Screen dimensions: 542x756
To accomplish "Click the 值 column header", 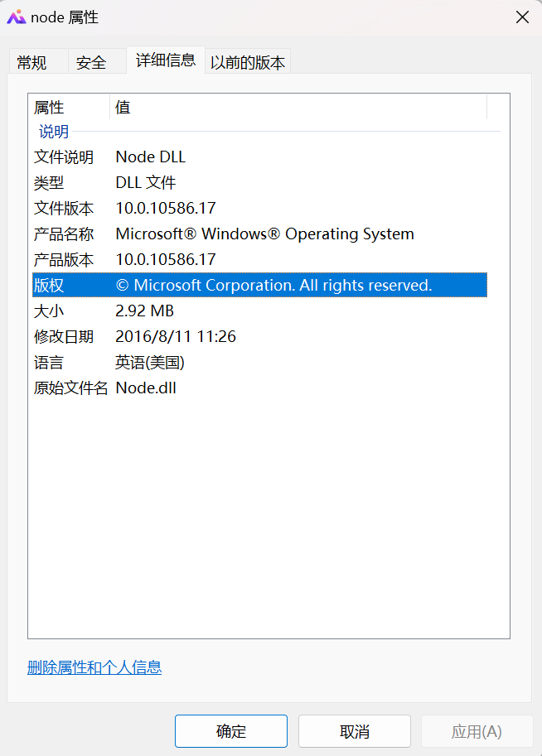I will [120, 108].
